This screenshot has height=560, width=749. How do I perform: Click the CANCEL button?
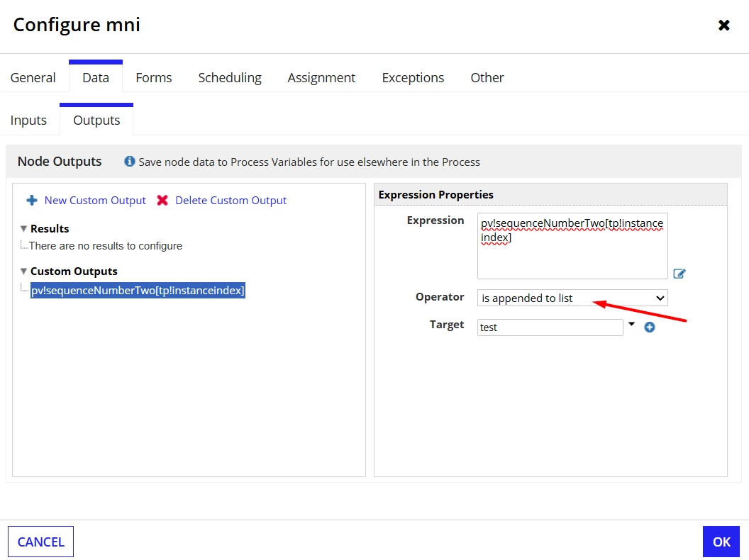tap(40, 542)
